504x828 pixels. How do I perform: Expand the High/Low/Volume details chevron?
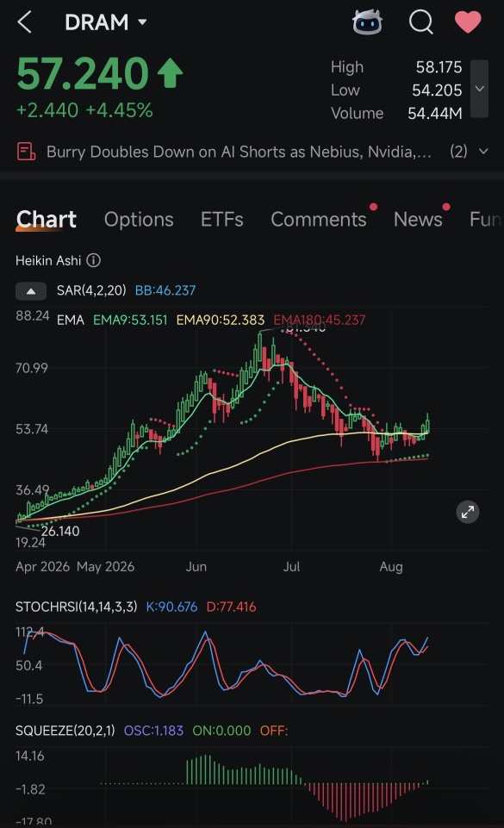click(x=479, y=89)
